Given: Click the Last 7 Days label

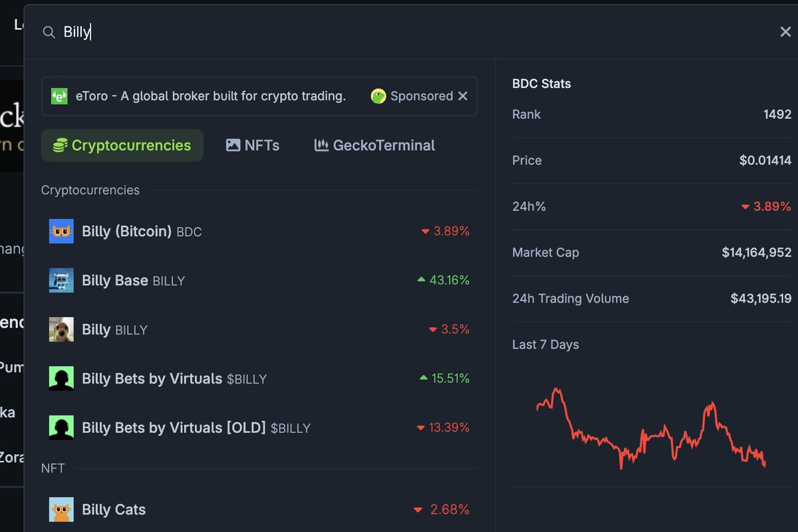Looking at the screenshot, I should pyautogui.click(x=545, y=344).
